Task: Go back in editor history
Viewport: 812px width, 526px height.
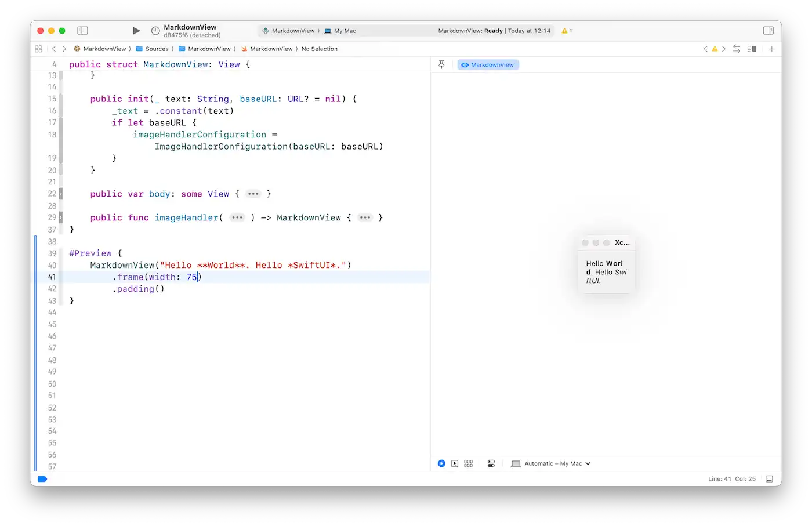Action: (x=54, y=49)
